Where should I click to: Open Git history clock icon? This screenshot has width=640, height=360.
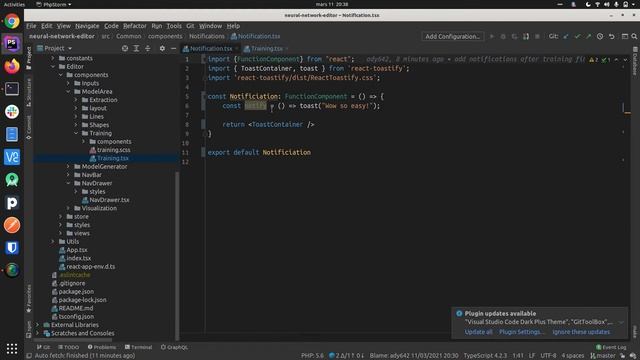(x=600, y=36)
